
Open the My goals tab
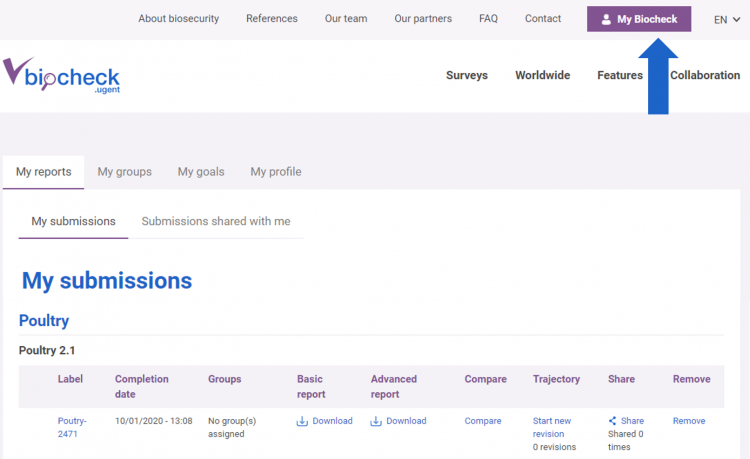[201, 172]
